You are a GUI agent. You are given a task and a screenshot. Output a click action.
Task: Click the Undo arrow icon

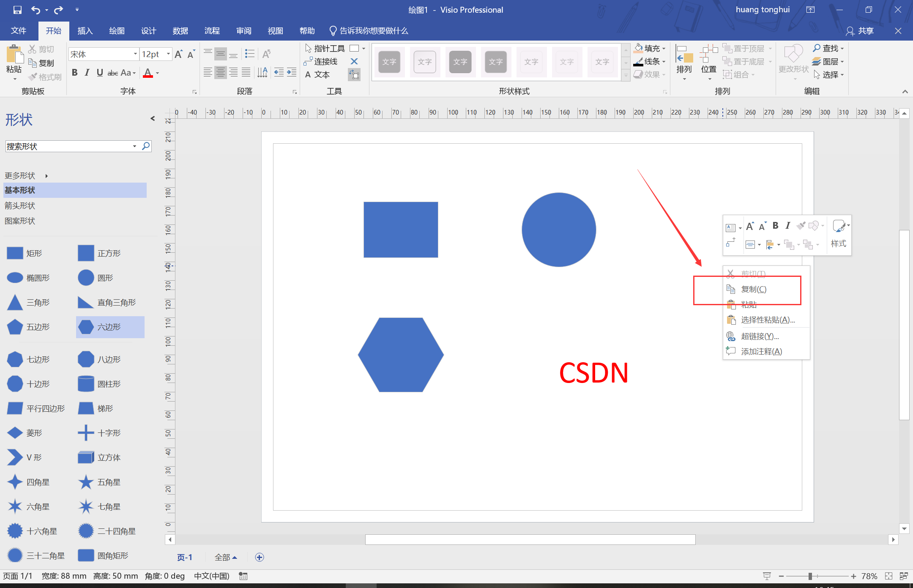pyautogui.click(x=36, y=10)
